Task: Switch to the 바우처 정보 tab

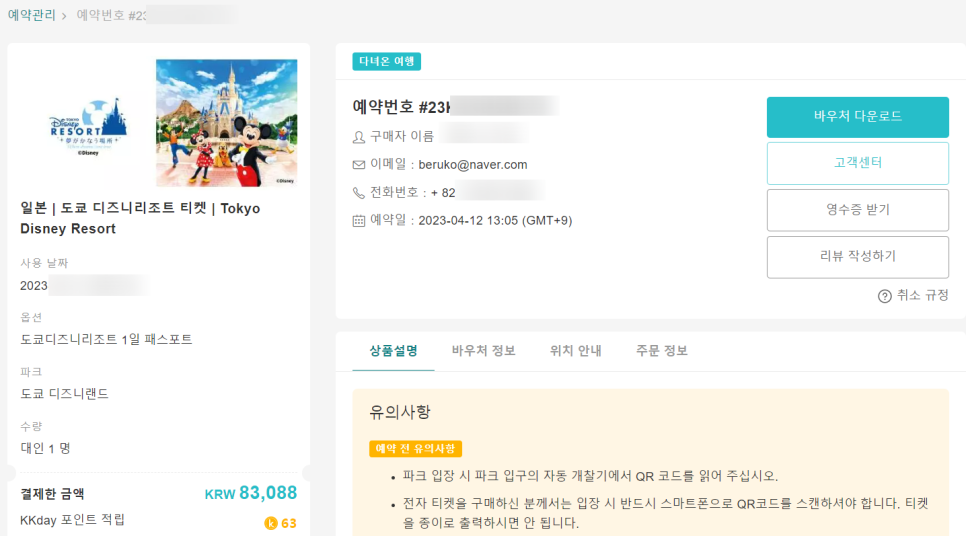Action: [484, 351]
